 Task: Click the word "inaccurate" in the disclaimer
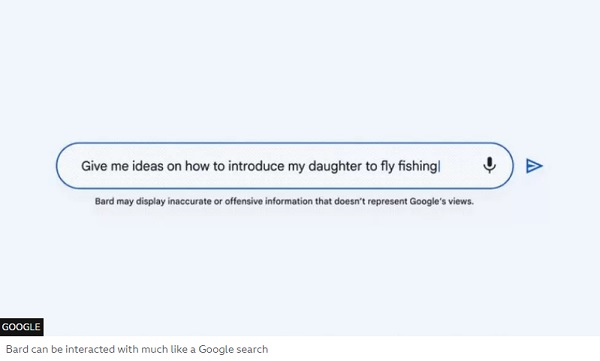pos(189,201)
